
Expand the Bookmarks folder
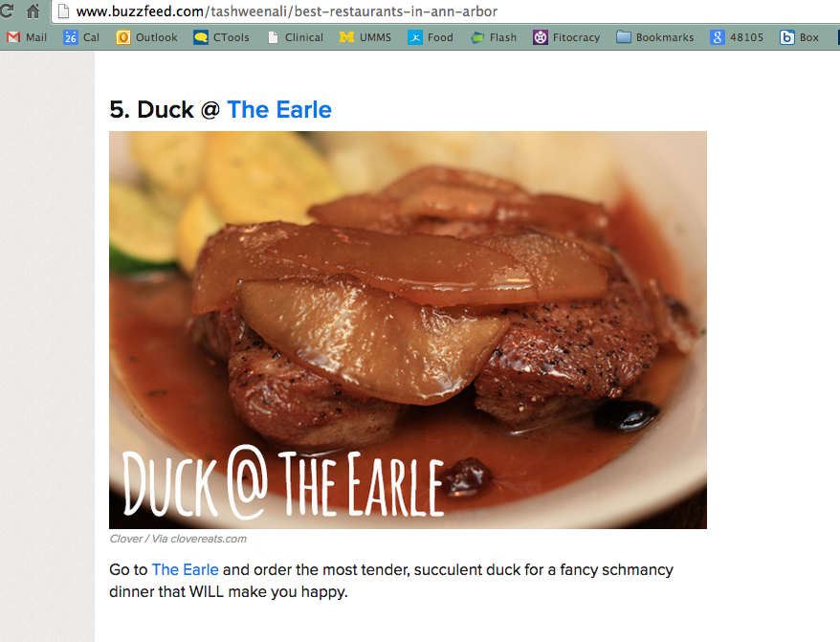coord(654,37)
